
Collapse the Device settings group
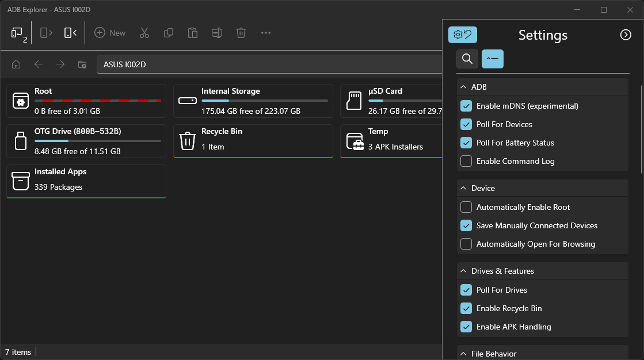(x=543, y=188)
